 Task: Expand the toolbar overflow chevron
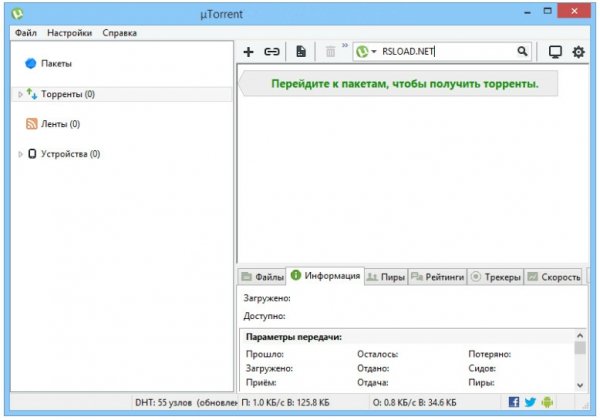pos(345,46)
